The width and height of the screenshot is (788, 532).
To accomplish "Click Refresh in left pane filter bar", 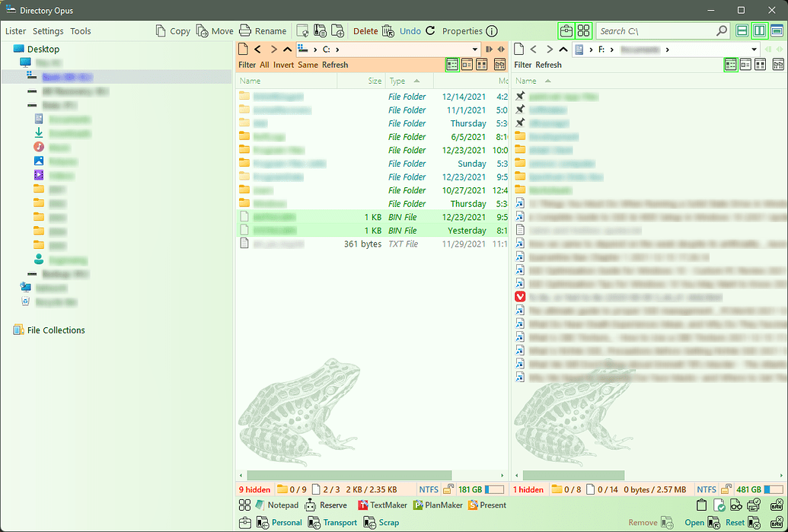I will click(335, 65).
